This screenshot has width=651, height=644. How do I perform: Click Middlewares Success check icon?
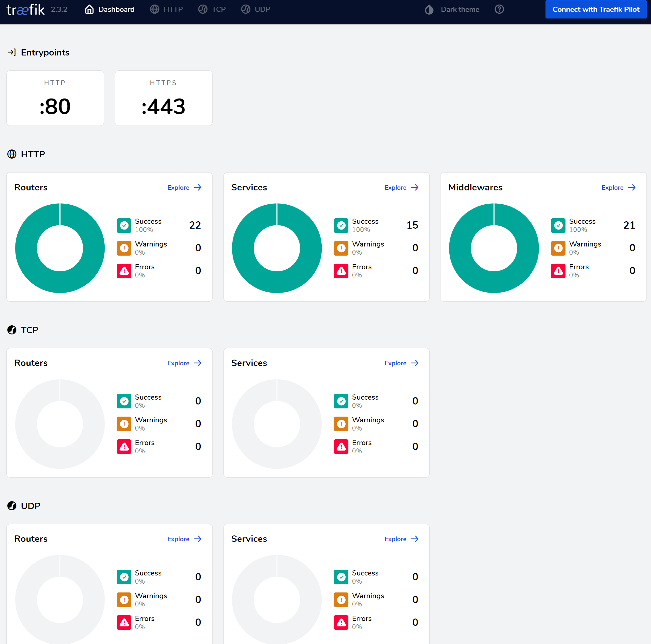(x=558, y=226)
